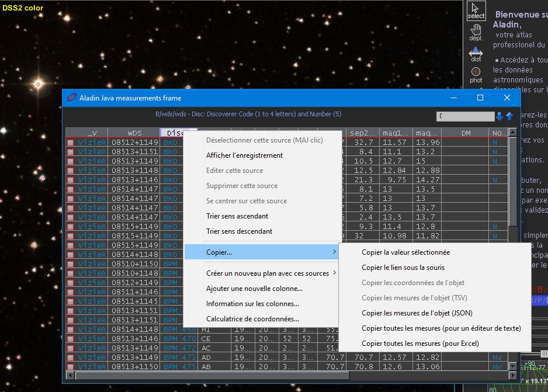This screenshot has height=392, width=548.
Task: Activate the 'dépl.' pan hand tool
Action: click(x=476, y=33)
